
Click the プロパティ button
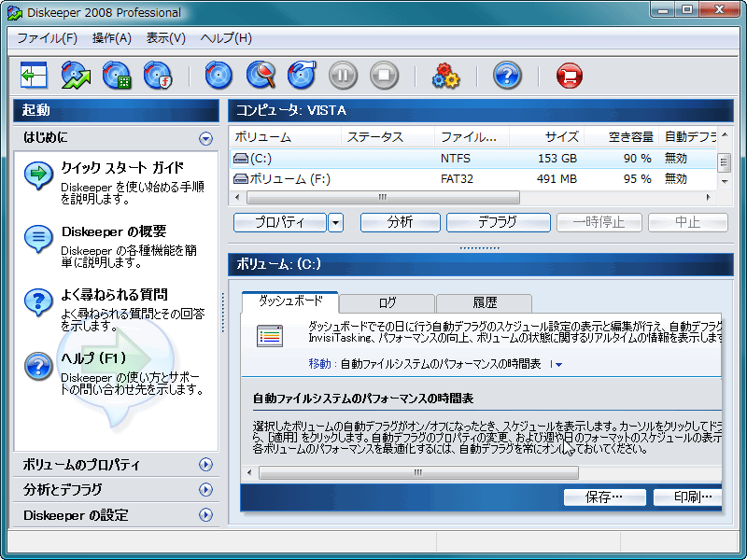279,222
